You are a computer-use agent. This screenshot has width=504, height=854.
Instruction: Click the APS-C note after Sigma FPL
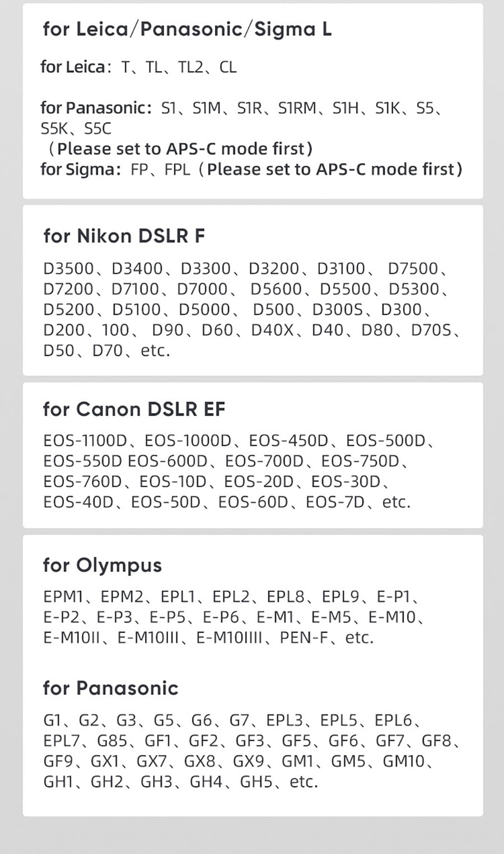(334, 169)
